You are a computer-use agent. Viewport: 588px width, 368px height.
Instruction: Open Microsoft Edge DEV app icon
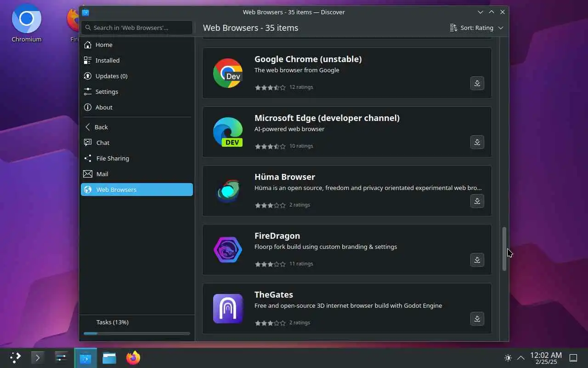(x=228, y=132)
